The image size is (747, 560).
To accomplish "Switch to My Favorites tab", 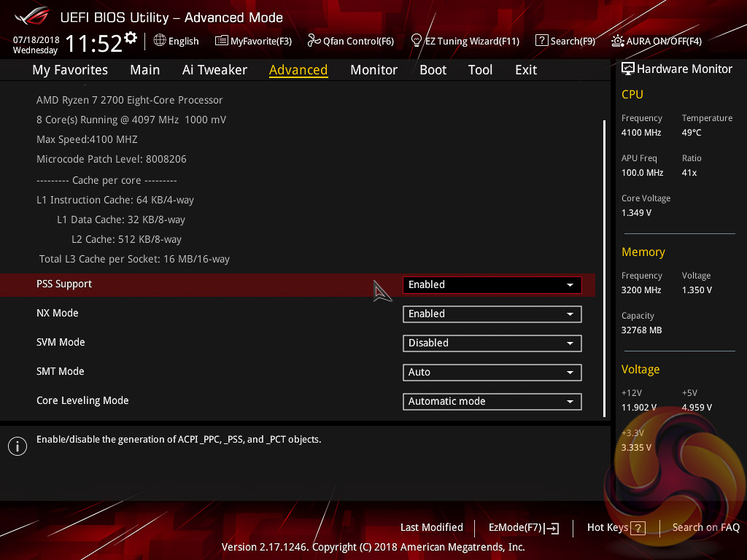I will coord(70,70).
